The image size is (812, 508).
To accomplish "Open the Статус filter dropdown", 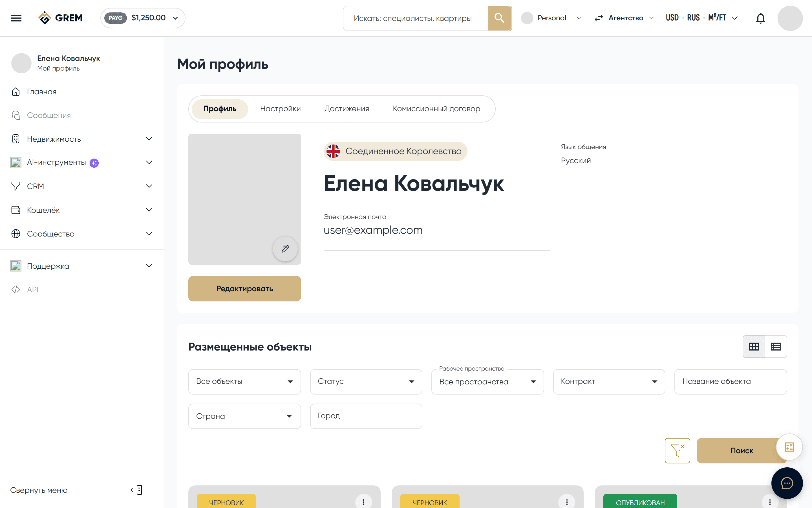I will point(366,382).
